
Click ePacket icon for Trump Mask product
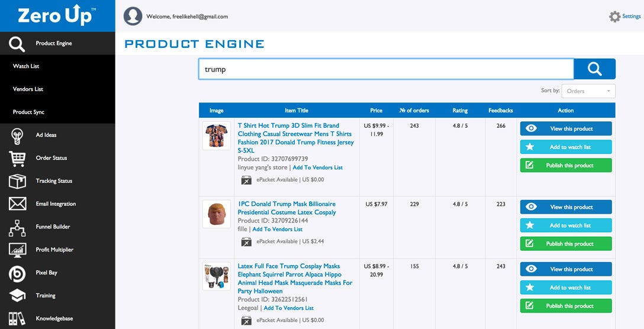(246, 241)
